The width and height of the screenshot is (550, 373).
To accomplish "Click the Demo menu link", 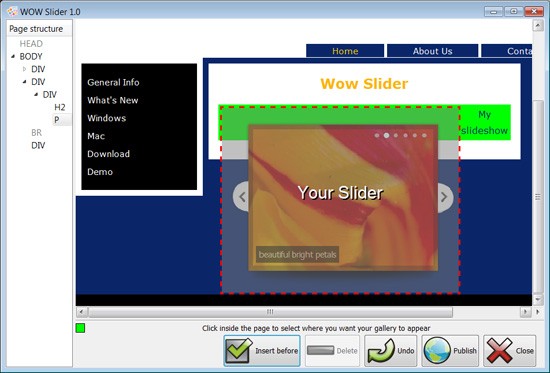I will tap(100, 172).
